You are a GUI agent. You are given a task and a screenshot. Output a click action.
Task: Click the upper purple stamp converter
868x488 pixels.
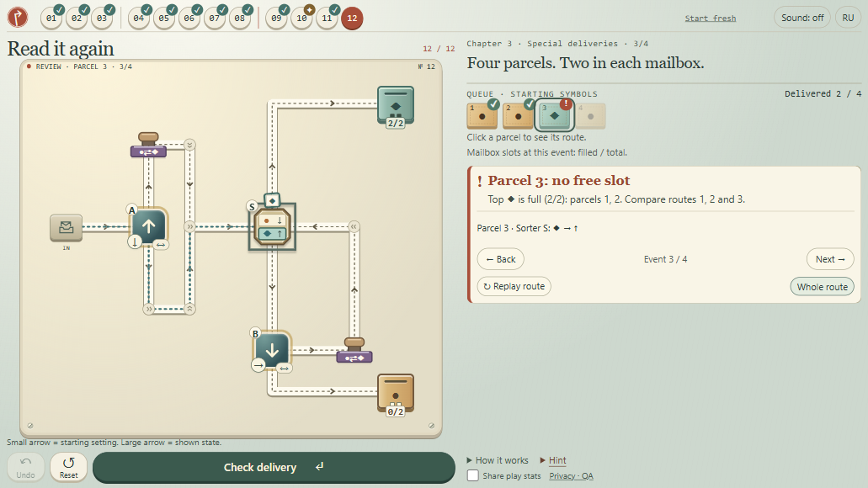click(148, 146)
